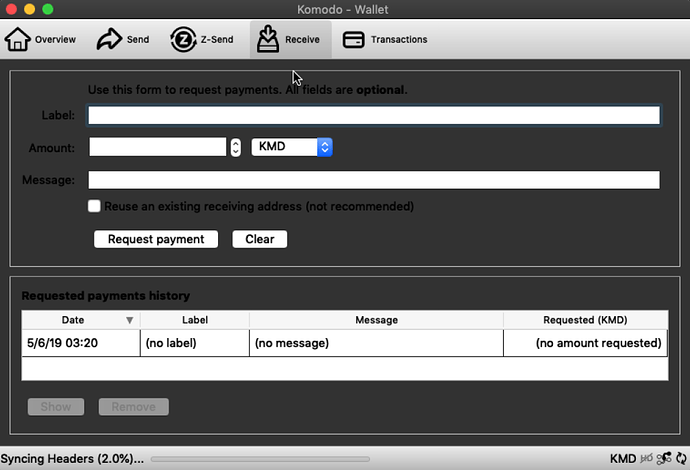Switch to the Send tab

point(123,39)
